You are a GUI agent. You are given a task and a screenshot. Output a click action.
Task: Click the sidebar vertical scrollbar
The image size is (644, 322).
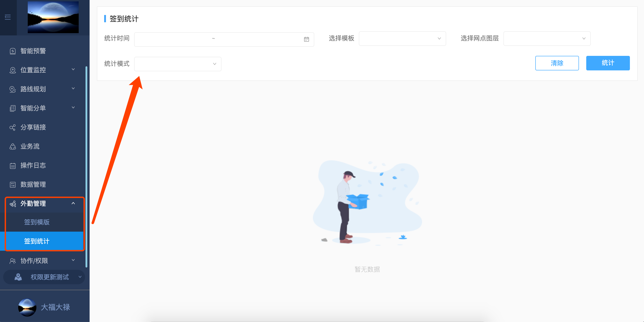(x=86, y=167)
